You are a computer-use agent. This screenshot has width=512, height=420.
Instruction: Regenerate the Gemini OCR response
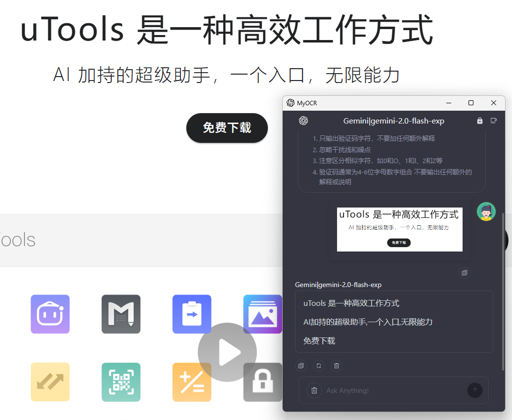click(x=319, y=366)
